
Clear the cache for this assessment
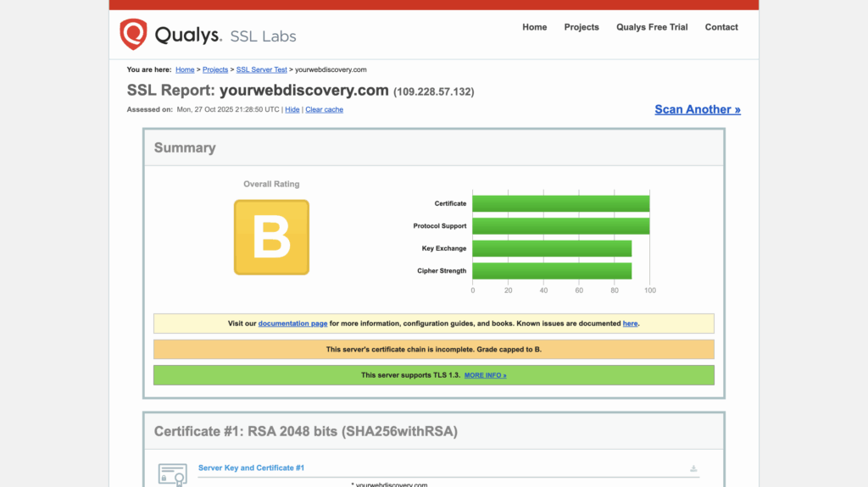[x=324, y=109]
